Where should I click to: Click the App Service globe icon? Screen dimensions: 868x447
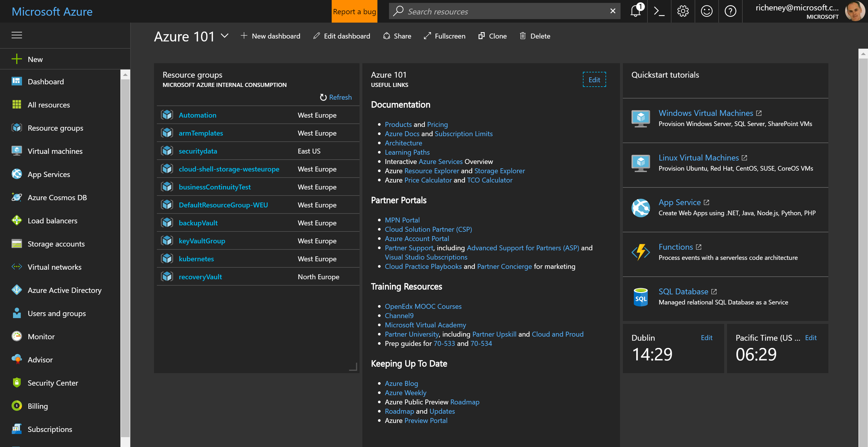point(641,208)
